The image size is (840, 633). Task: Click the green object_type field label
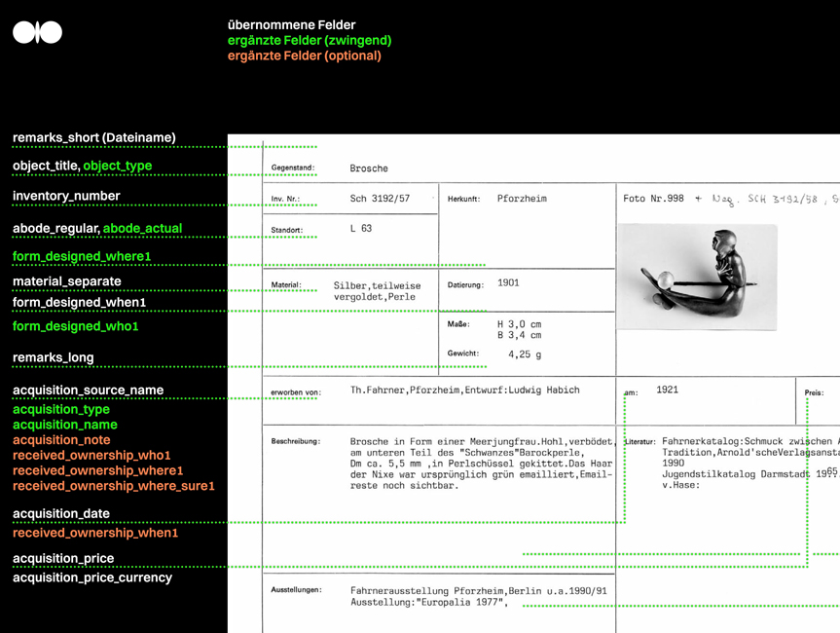click(x=118, y=166)
